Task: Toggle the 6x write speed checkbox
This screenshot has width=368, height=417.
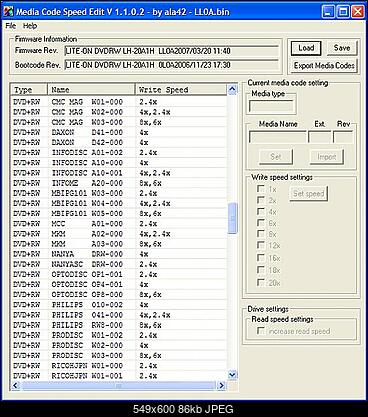Action: (261, 223)
